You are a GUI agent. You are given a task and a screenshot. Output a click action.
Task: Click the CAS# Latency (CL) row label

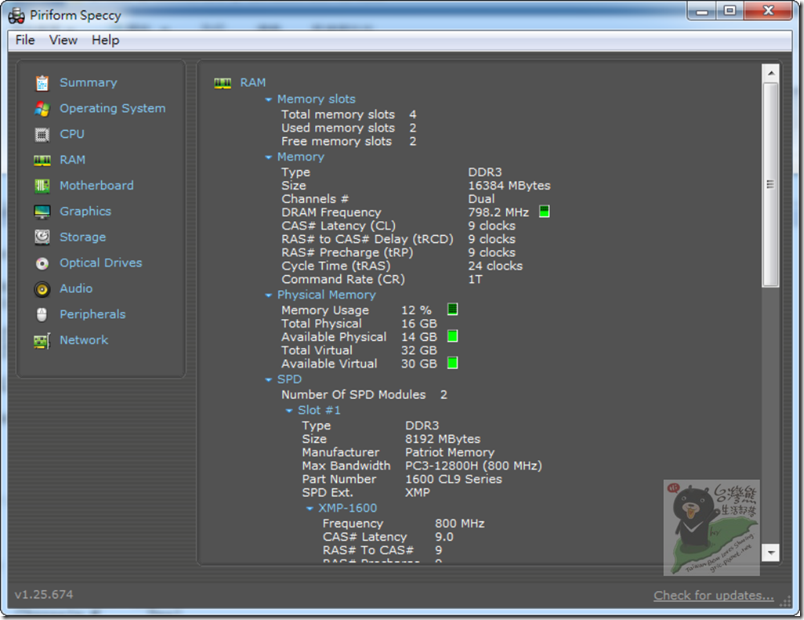coord(338,226)
